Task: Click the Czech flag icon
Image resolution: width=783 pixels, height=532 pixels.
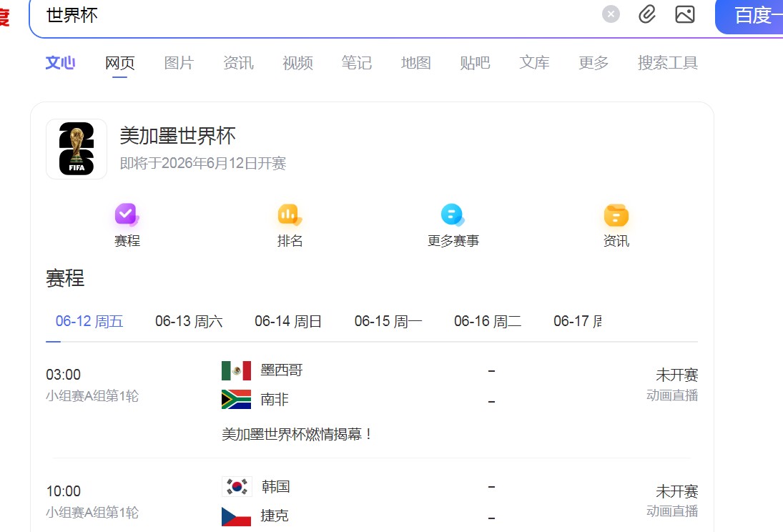Action: coord(236,516)
